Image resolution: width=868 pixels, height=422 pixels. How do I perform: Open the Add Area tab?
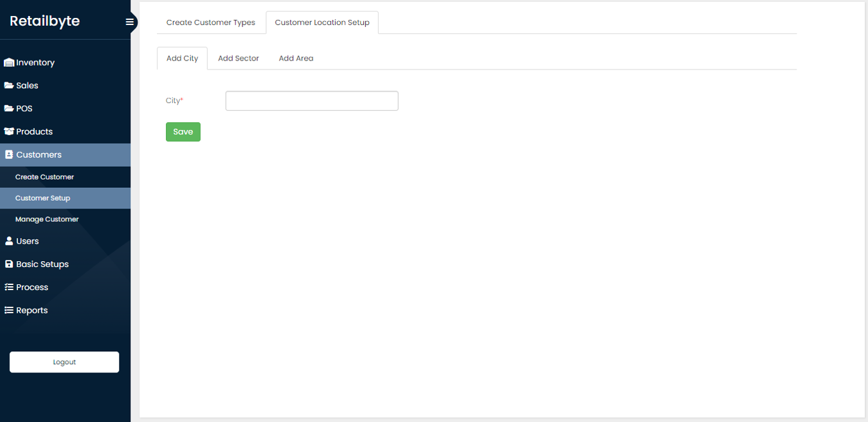click(x=296, y=58)
